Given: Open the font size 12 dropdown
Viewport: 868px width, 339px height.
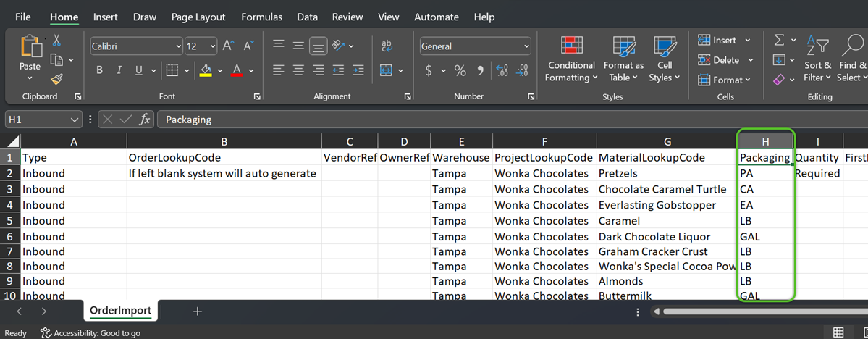Looking at the screenshot, I should [213, 46].
